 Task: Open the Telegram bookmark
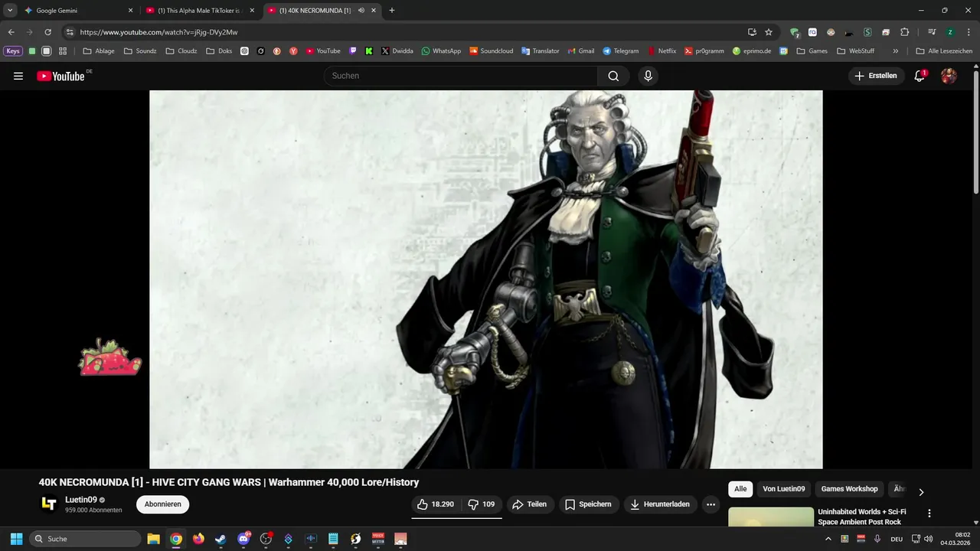tap(620, 51)
